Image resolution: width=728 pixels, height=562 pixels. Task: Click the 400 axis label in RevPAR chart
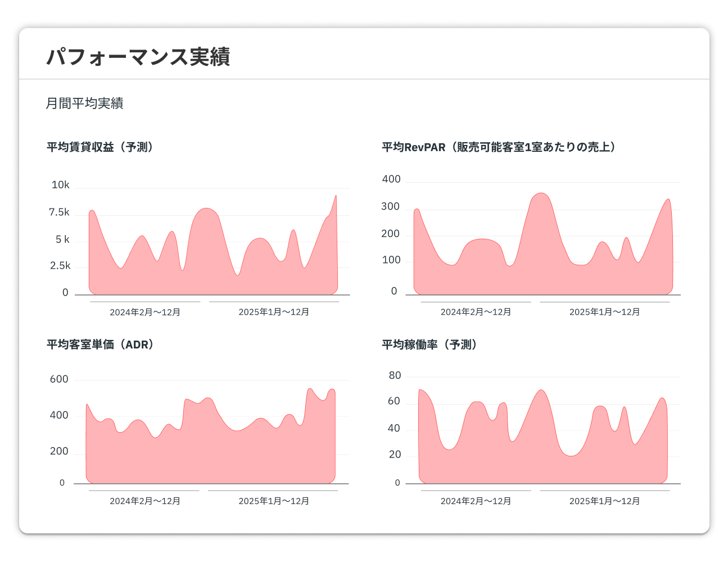click(391, 179)
